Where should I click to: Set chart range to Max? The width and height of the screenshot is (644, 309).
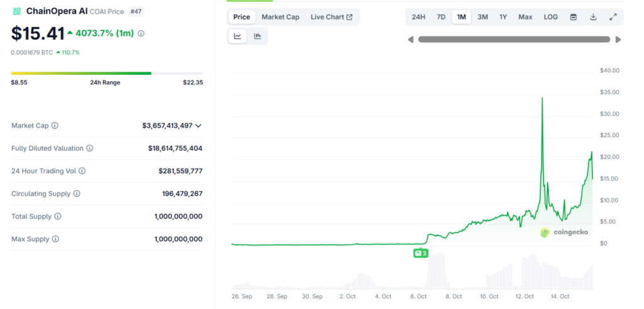525,17
